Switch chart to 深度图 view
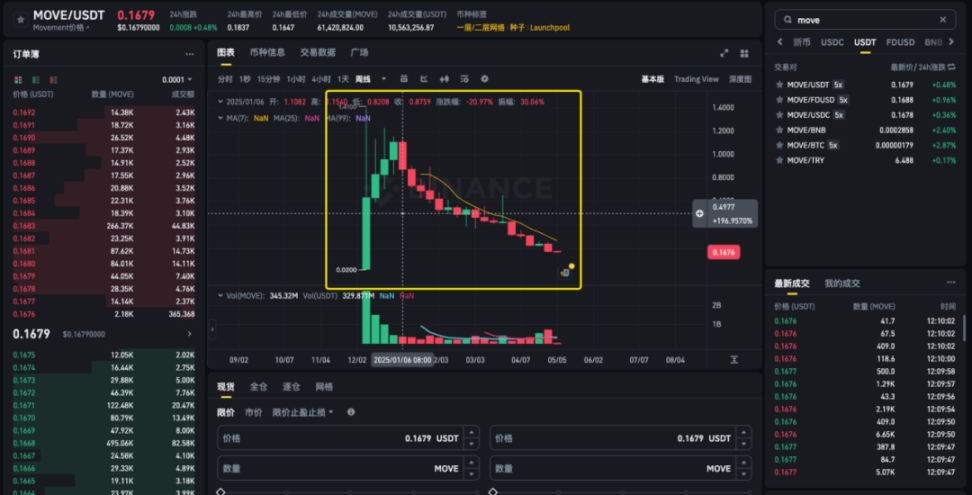Viewport: 972px width, 495px height. [x=740, y=79]
